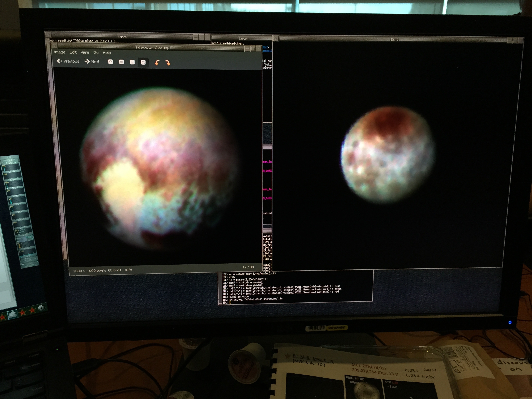Click the left Laptop terminal title bar
Image resolution: width=532 pixels, height=399 pixels.
pyautogui.click(x=122, y=36)
